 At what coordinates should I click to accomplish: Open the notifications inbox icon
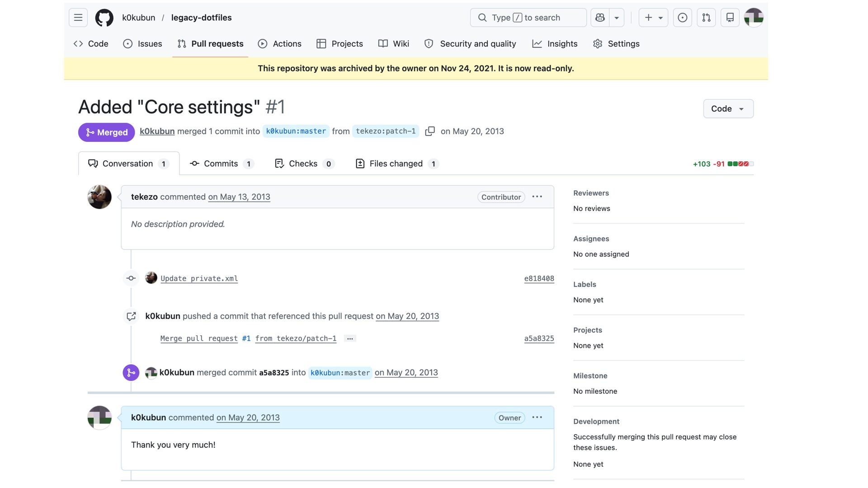pos(730,18)
